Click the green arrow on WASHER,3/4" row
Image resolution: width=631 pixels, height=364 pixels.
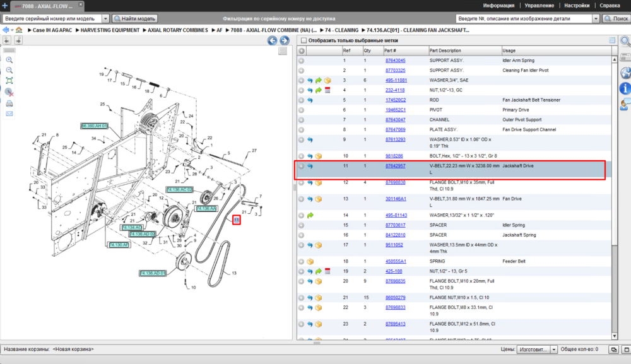318,81
